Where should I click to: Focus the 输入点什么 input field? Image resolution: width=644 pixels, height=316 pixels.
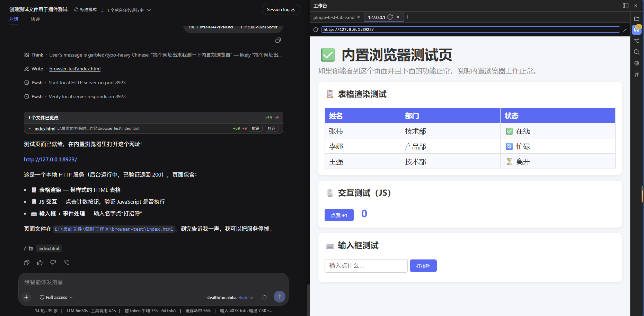(x=366, y=266)
